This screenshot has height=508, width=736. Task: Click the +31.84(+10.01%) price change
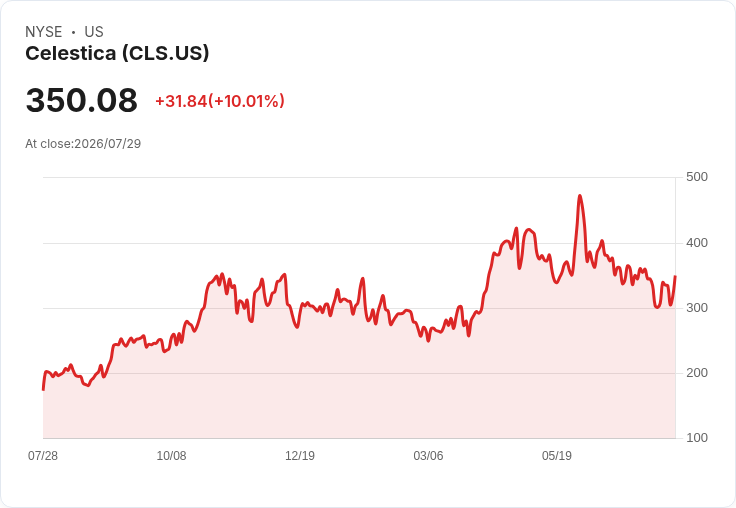pos(220,101)
